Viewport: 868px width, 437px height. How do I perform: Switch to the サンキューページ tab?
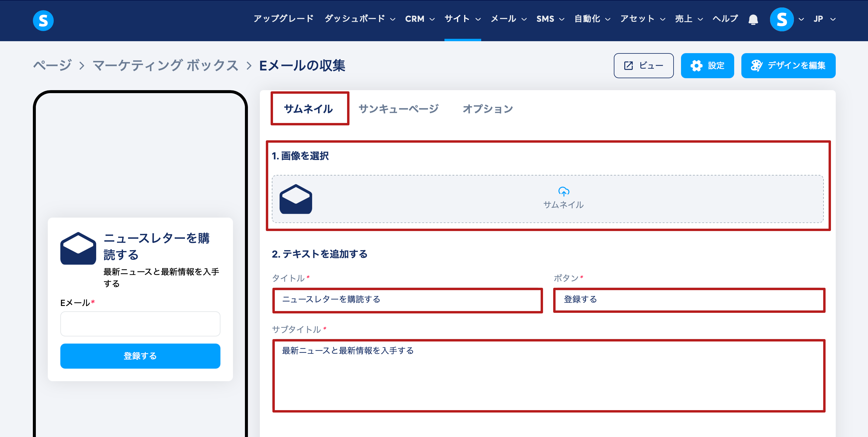point(398,109)
